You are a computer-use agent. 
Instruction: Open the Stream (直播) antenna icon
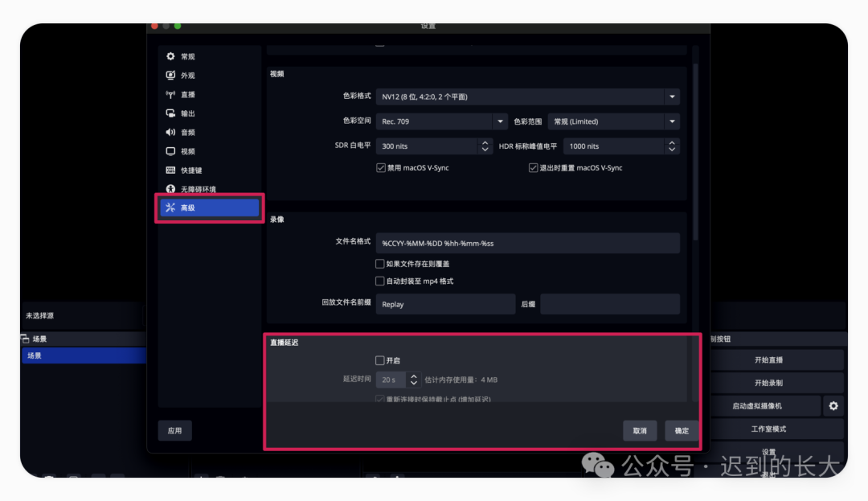tap(170, 95)
